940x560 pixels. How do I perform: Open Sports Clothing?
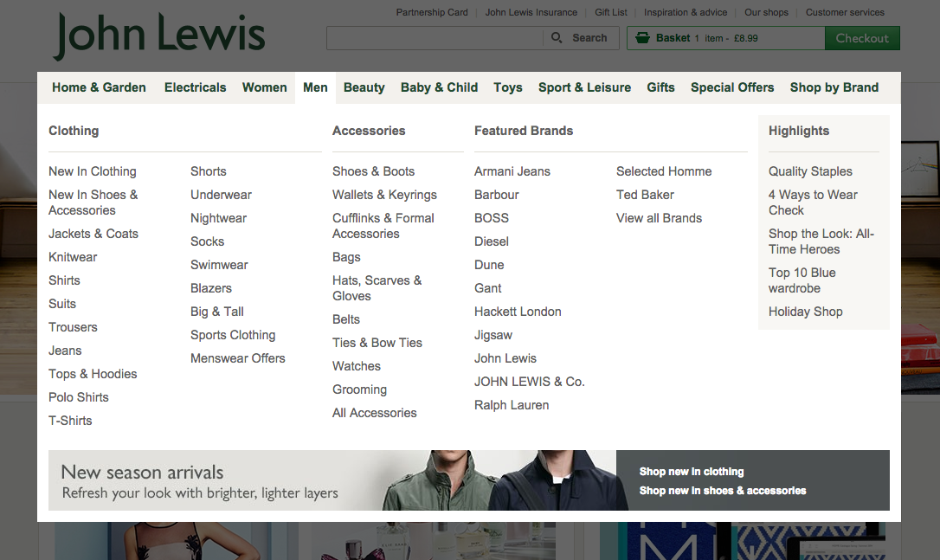tap(233, 335)
